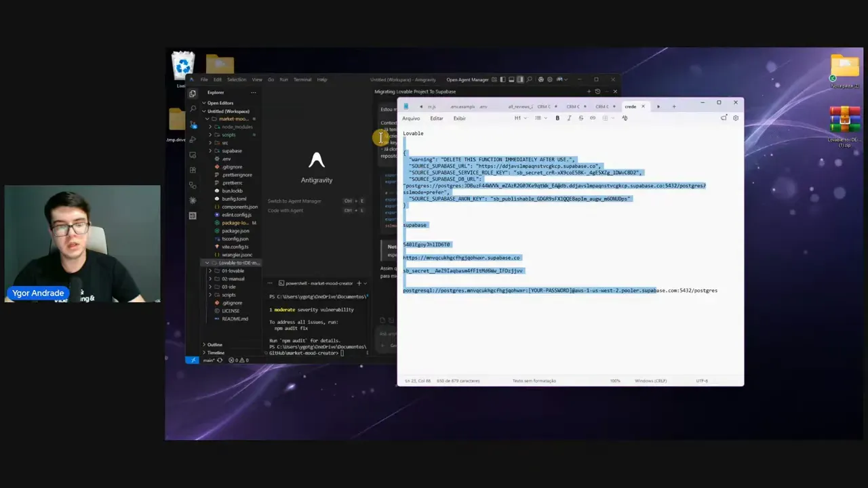This screenshot has height=488, width=868.
Task: Apply italic formatting in Notepad
Action: pyautogui.click(x=569, y=118)
